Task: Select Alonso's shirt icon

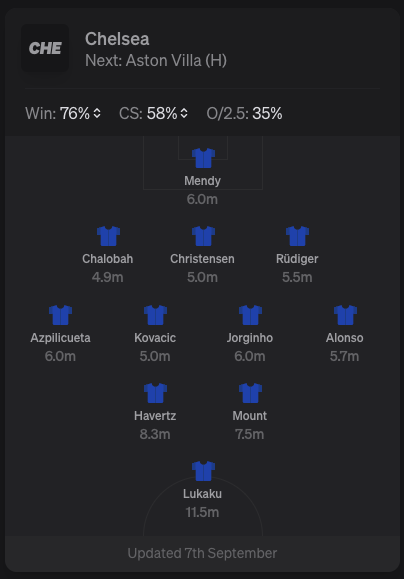Action: [x=345, y=315]
